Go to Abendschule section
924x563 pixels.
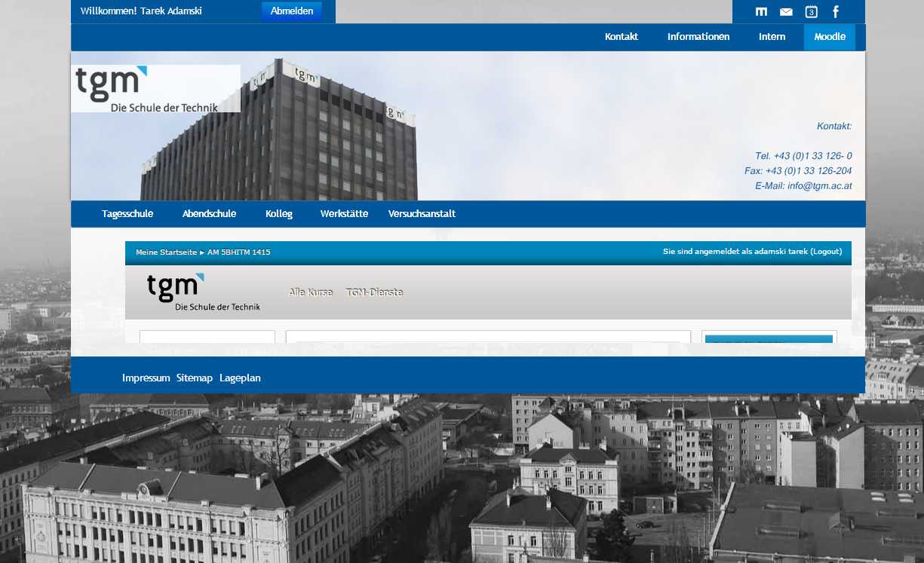pos(209,214)
